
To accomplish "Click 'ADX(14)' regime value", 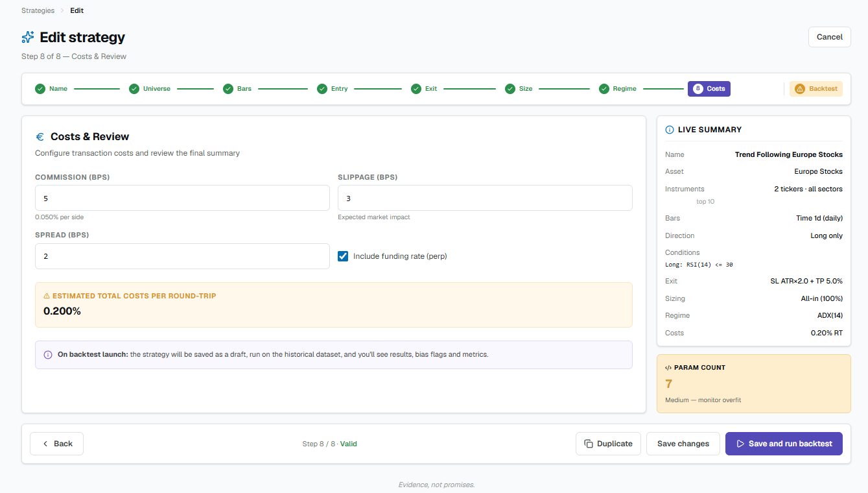I will 829,315.
